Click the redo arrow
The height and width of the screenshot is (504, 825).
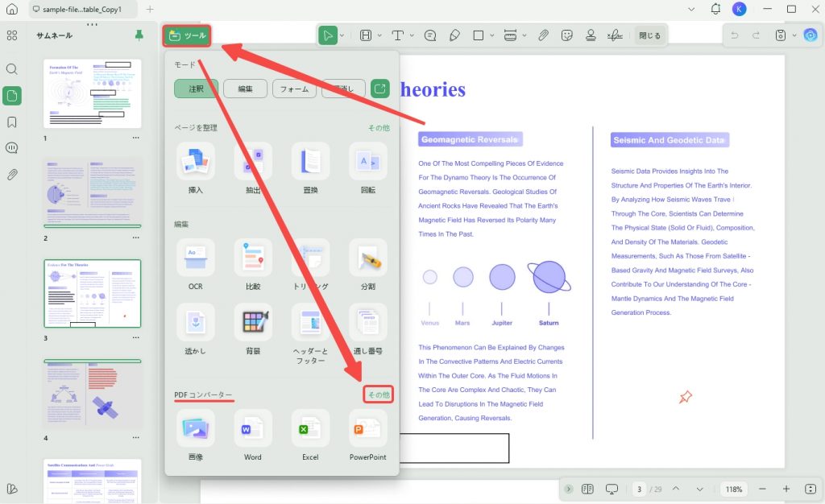(756, 35)
